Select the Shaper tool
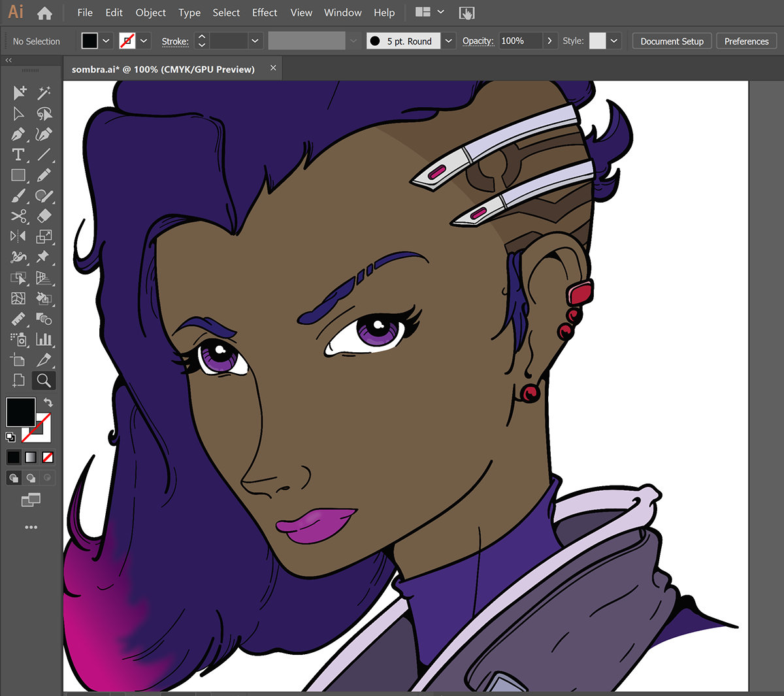 click(44, 195)
